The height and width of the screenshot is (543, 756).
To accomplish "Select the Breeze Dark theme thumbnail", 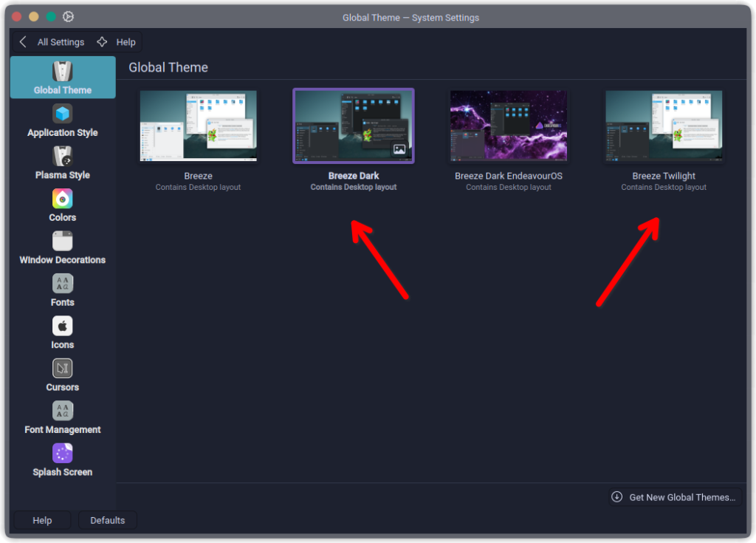I will (x=354, y=126).
